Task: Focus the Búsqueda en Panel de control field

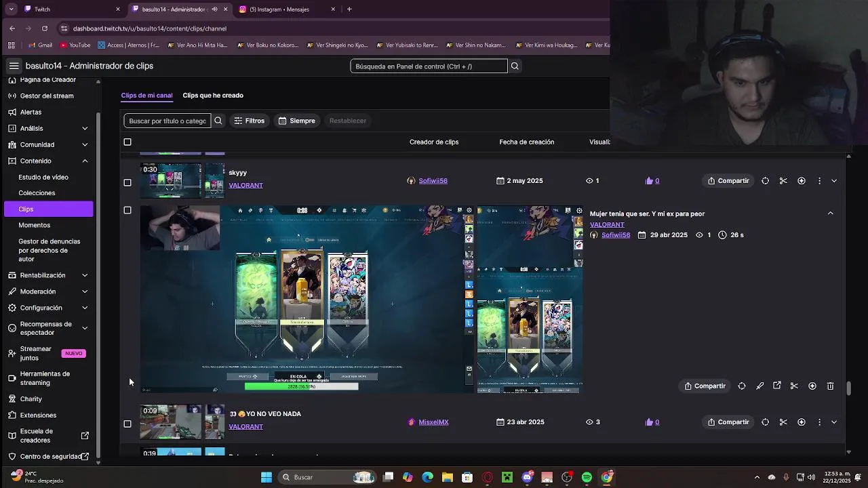Action: tap(429, 66)
